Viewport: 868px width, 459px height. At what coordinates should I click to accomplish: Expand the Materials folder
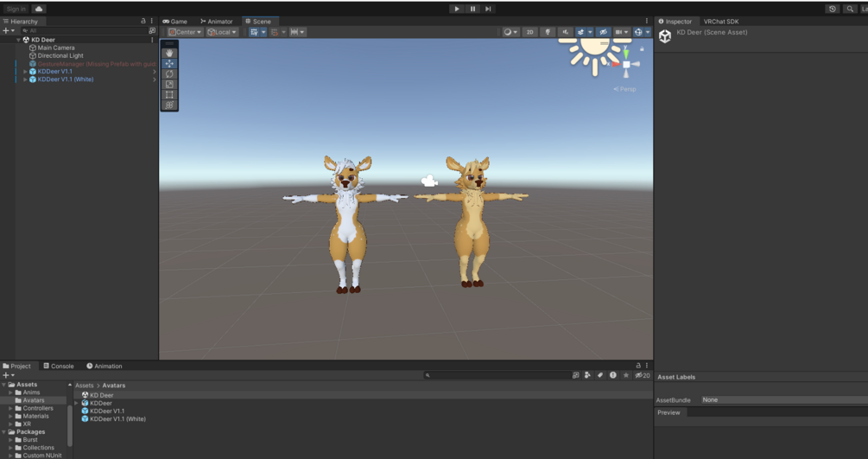10,417
